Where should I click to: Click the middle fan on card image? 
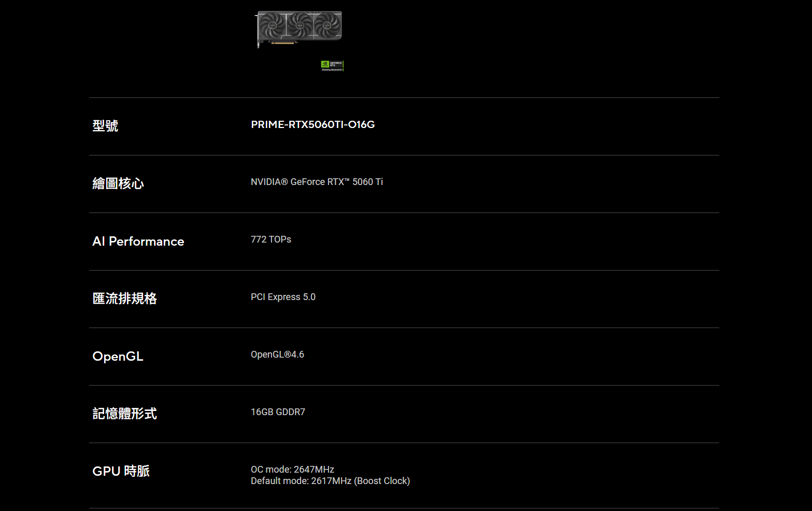point(300,25)
